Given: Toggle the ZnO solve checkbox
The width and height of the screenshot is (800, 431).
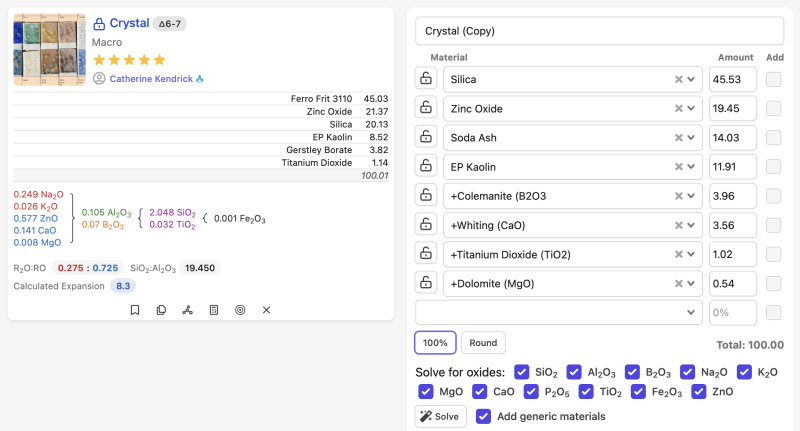Looking at the screenshot, I should [699, 392].
